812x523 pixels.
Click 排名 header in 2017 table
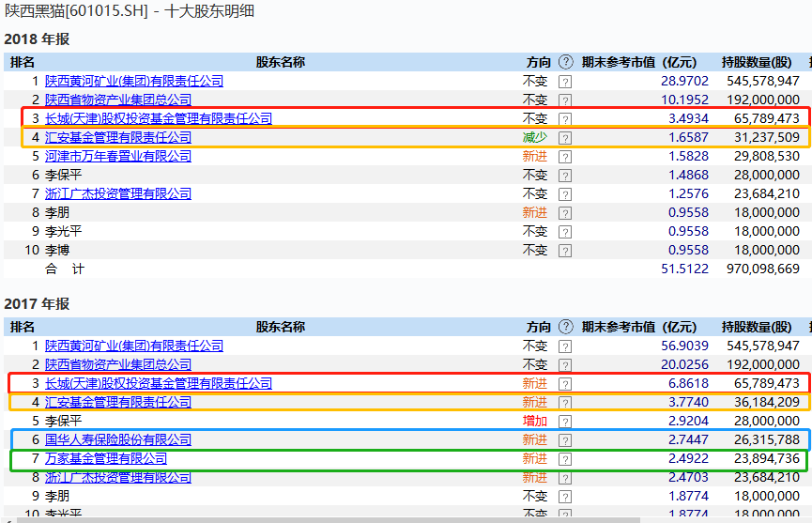23,327
